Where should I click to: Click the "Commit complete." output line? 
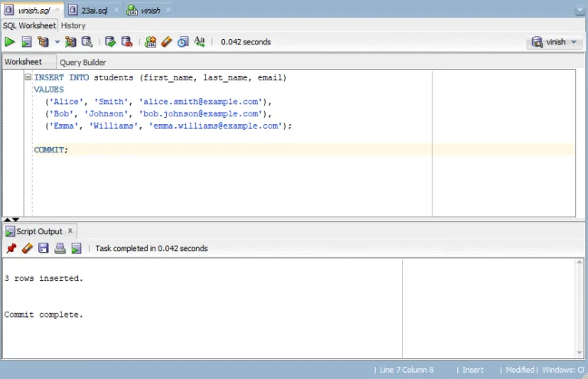(x=44, y=315)
